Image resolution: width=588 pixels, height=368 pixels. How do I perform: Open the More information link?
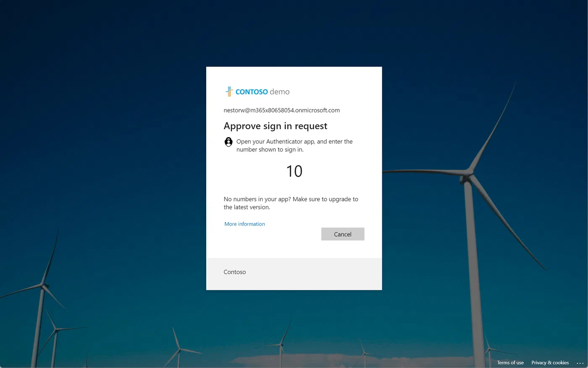coord(244,224)
